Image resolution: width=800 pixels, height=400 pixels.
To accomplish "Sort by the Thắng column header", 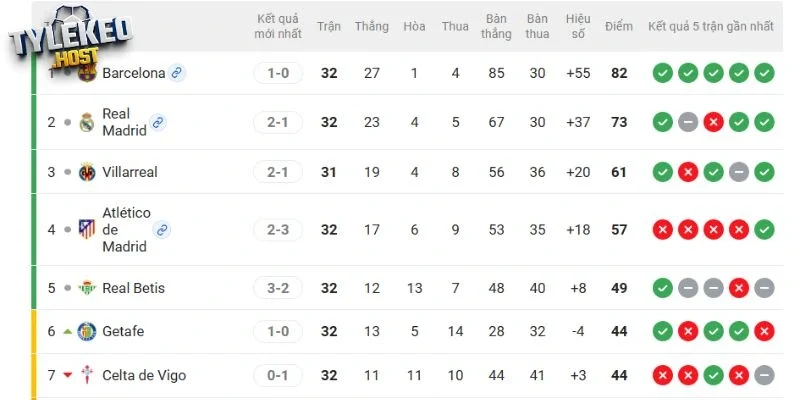I will coord(371,26).
